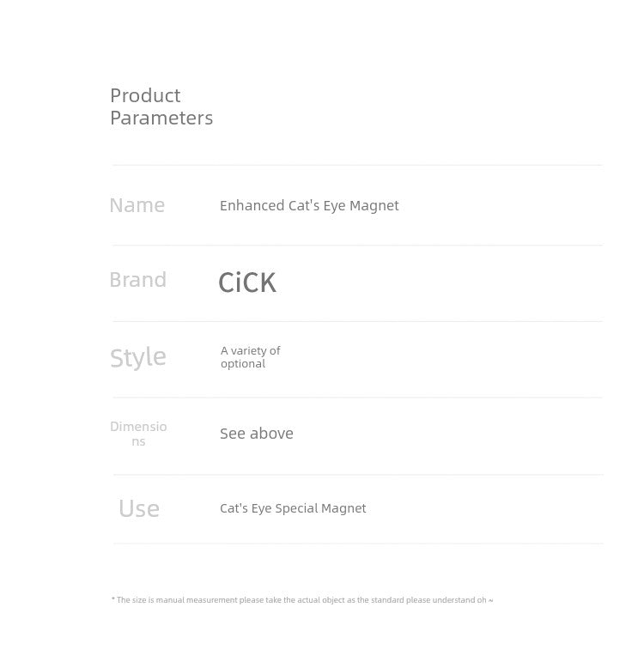Click the word 'optional' in Style row
The height and width of the screenshot is (662, 644).
click(x=243, y=364)
